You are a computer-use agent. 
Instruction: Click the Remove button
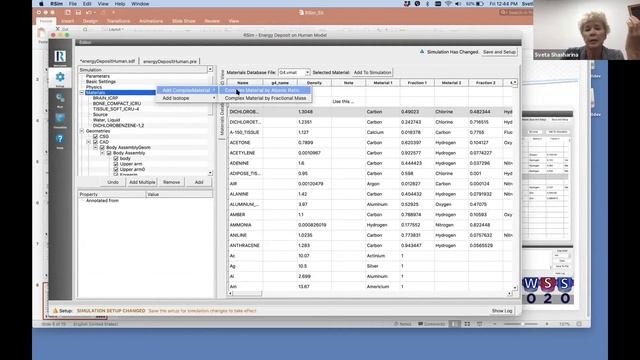click(171, 182)
